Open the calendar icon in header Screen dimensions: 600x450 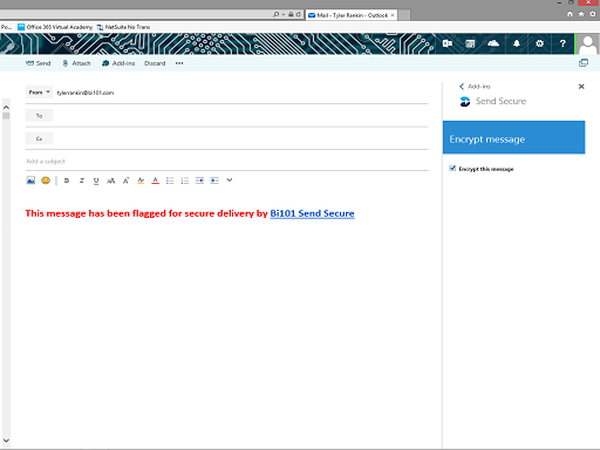click(x=470, y=44)
